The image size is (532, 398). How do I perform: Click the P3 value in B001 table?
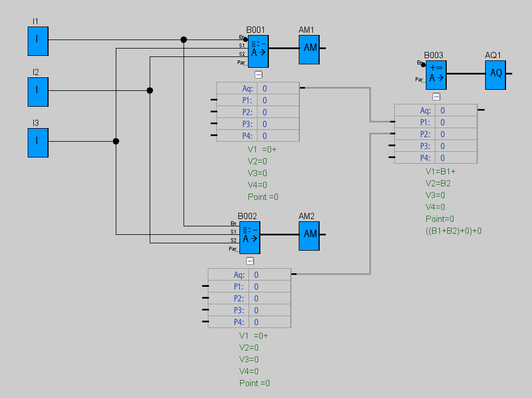tap(278, 124)
